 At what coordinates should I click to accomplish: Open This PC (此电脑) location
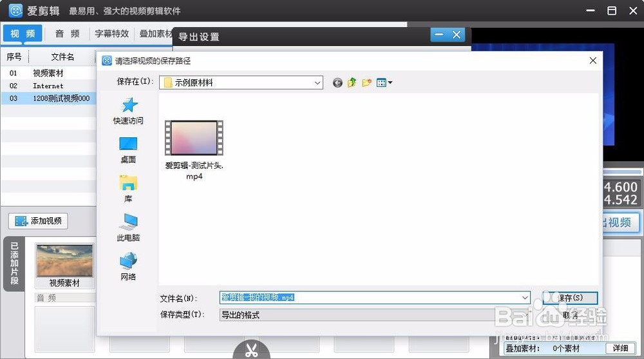tap(128, 228)
